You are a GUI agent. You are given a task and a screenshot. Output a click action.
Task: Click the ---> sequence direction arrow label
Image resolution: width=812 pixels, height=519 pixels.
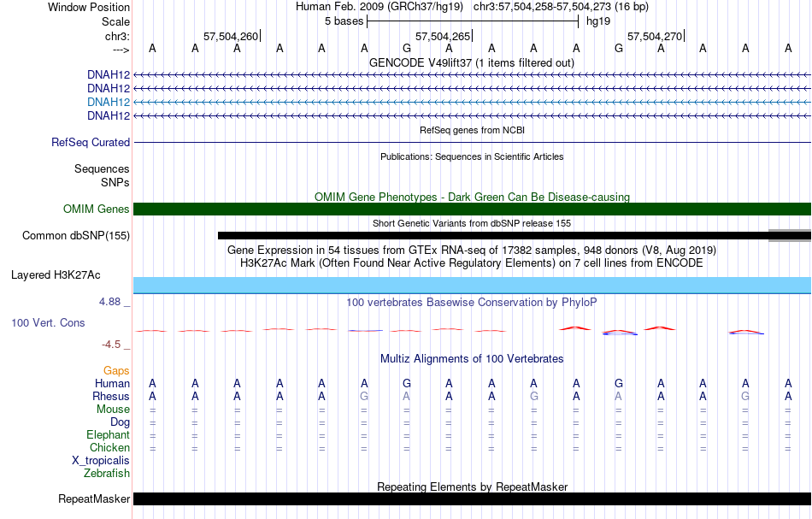121,50
